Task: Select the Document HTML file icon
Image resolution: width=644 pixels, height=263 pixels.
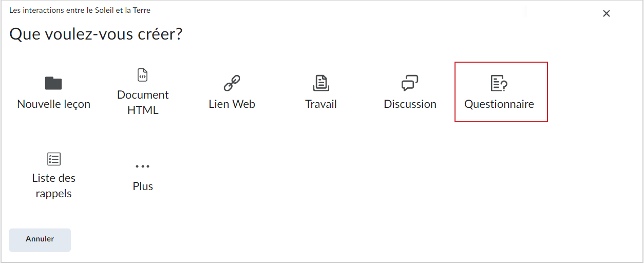Action: pyautogui.click(x=143, y=74)
